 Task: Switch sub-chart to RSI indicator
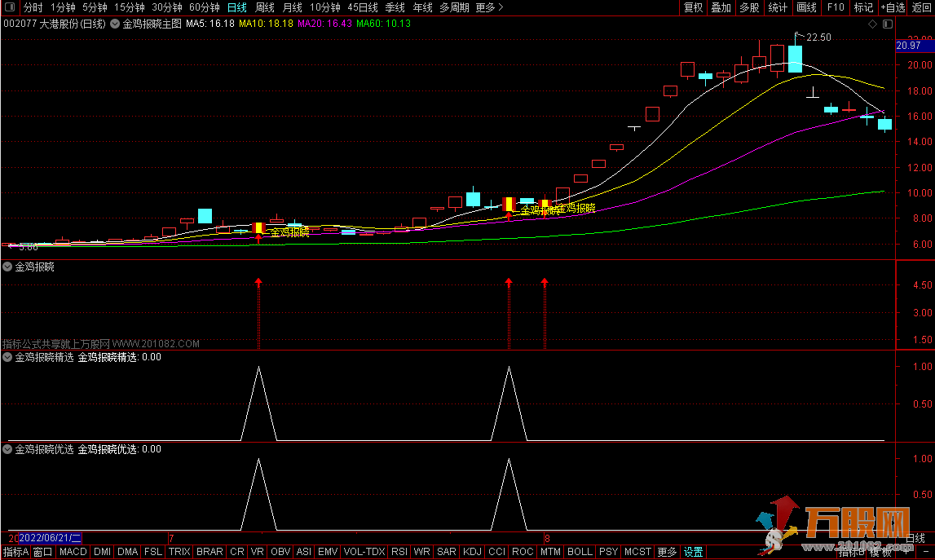click(399, 552)
